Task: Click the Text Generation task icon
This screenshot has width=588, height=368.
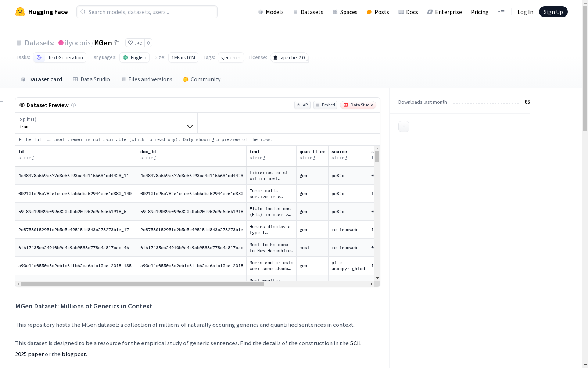Action: 39,57
